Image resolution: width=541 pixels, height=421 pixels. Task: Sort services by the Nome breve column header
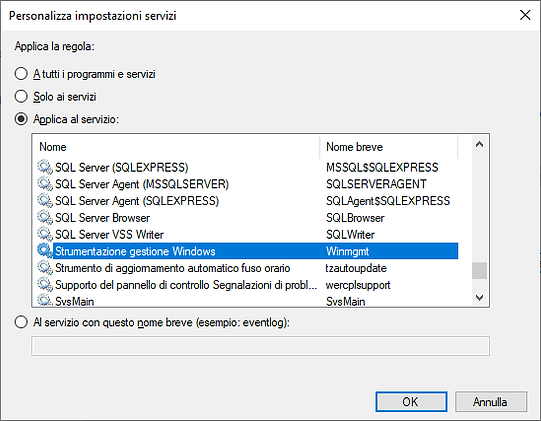(x=389, y=147)
